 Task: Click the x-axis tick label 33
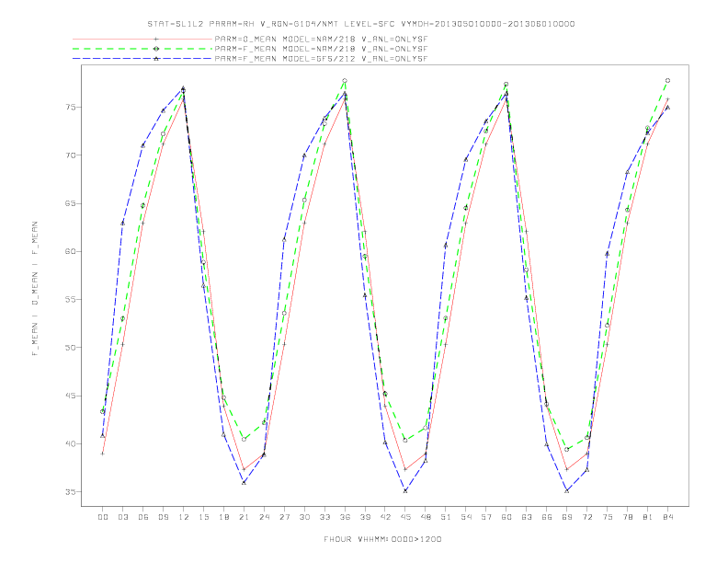click(x=324, y=517)
